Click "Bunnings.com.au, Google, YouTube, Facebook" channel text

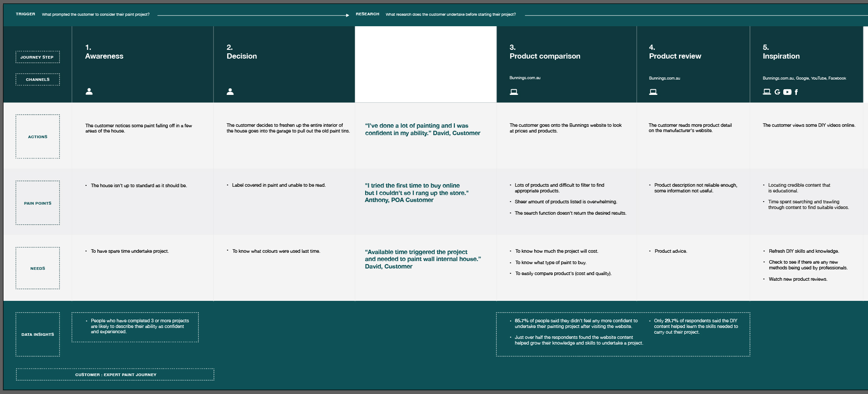tap(804, 78)
